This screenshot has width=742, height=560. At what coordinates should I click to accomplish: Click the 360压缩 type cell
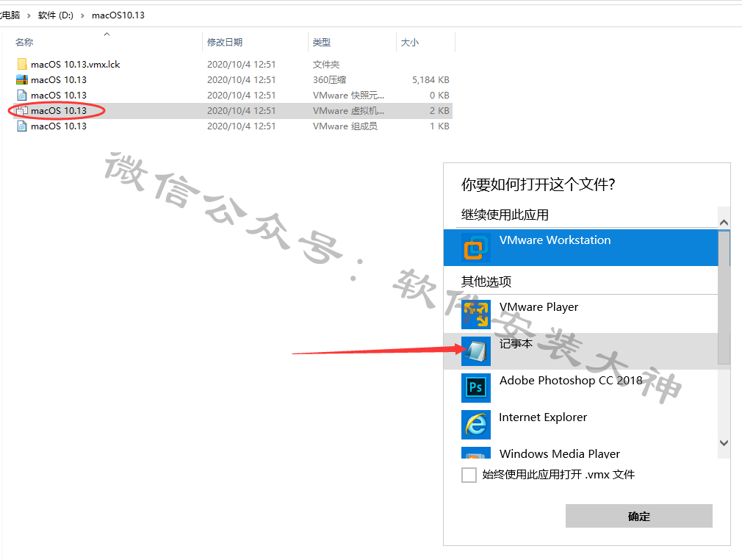[329, 79]
